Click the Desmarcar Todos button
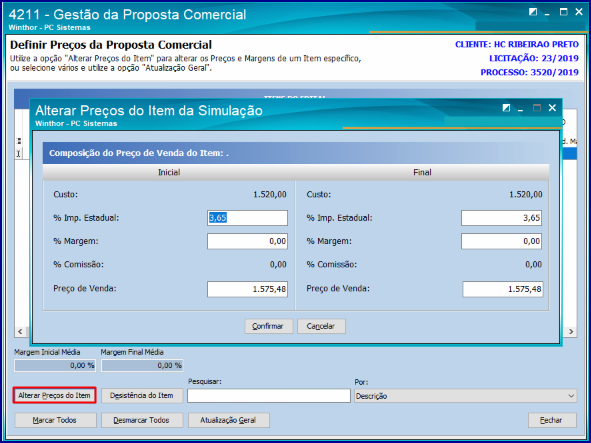Image resolution: width=591 pixels, height=443 pixels. point(142,420)
